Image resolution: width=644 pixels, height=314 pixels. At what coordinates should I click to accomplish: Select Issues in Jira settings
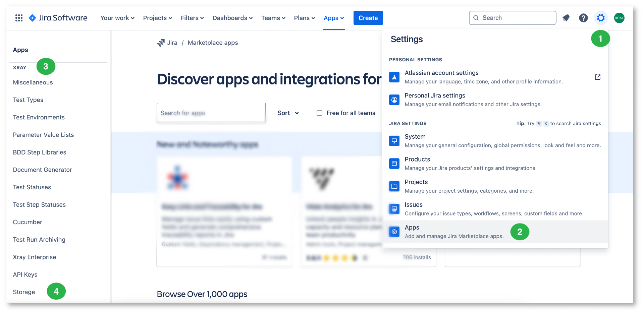coord(495,209)
